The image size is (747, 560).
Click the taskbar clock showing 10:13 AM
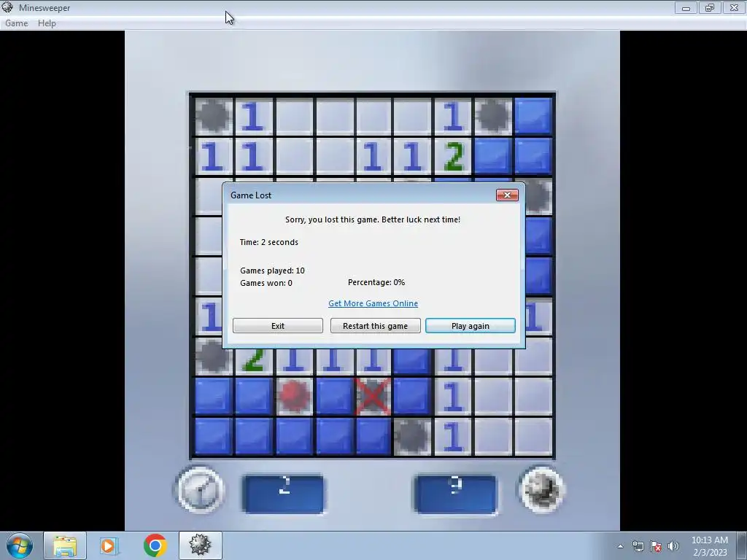pyautogui.click(x=709, y=545)
